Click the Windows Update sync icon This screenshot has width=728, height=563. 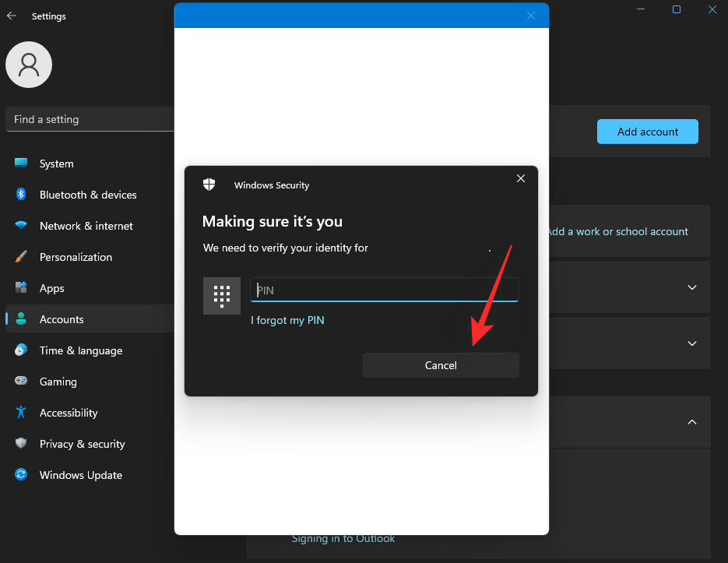pos(21,475)
